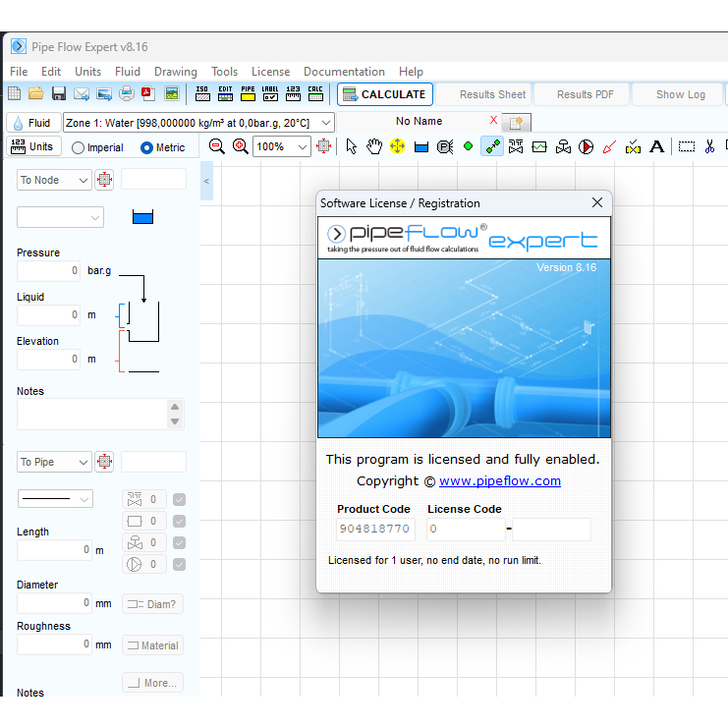The height and width of the screenshot is (728, 728).
Task: Toggle the ISO isometric mode icon
Action: [x=202, y=93]
